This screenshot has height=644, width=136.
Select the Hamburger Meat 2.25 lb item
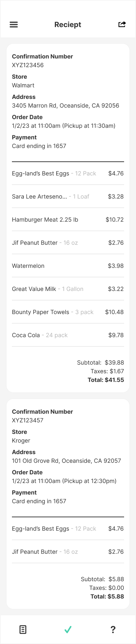[x=68, y=219]
